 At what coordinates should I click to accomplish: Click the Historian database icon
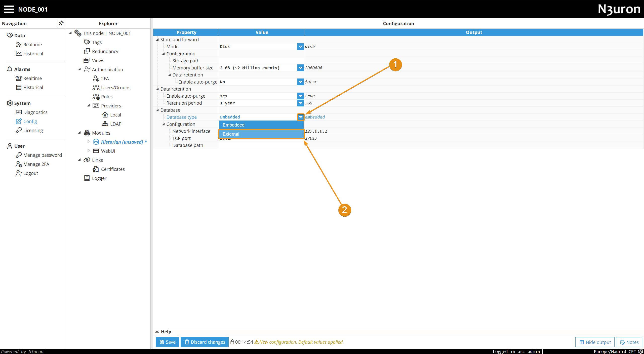pos(96,142)
